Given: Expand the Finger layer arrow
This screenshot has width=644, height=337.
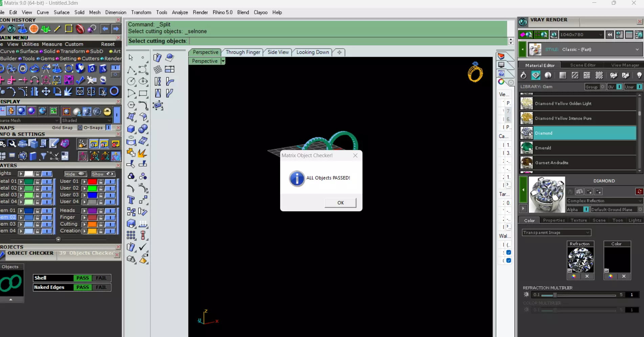Looking at the screenshot, I should click(x=84, y=217).
